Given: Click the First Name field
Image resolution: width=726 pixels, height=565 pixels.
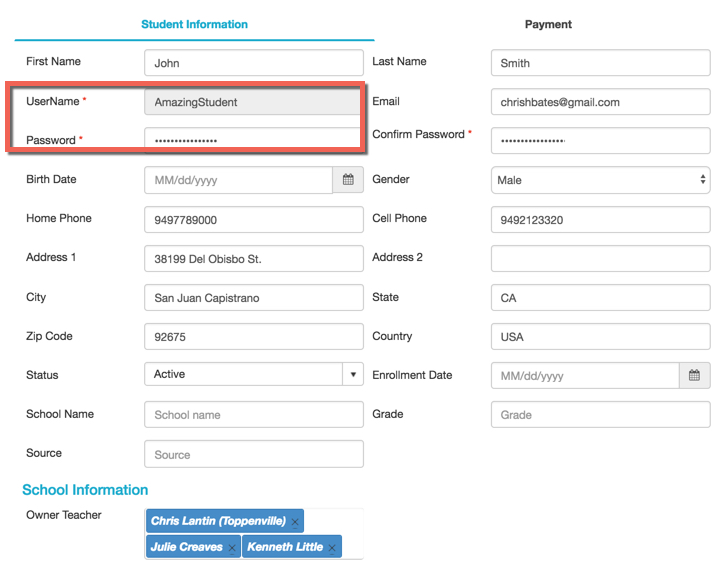Looking at the screenshot, I should pos(254,63).
